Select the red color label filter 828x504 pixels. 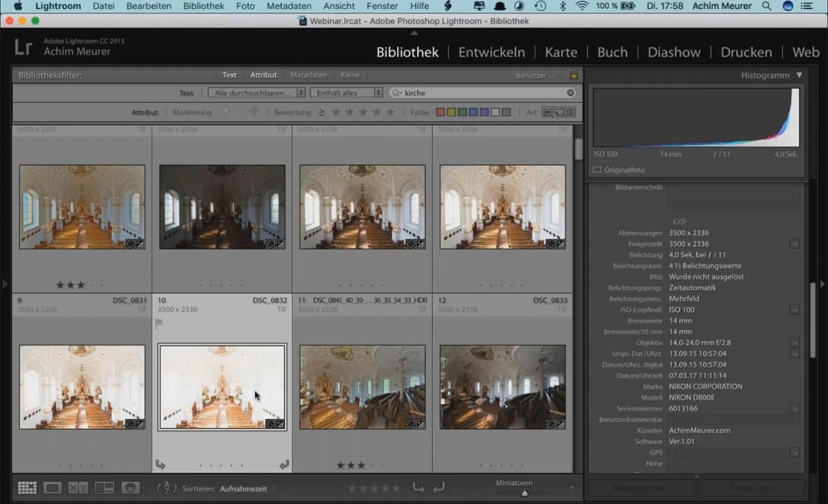[440, 112]
